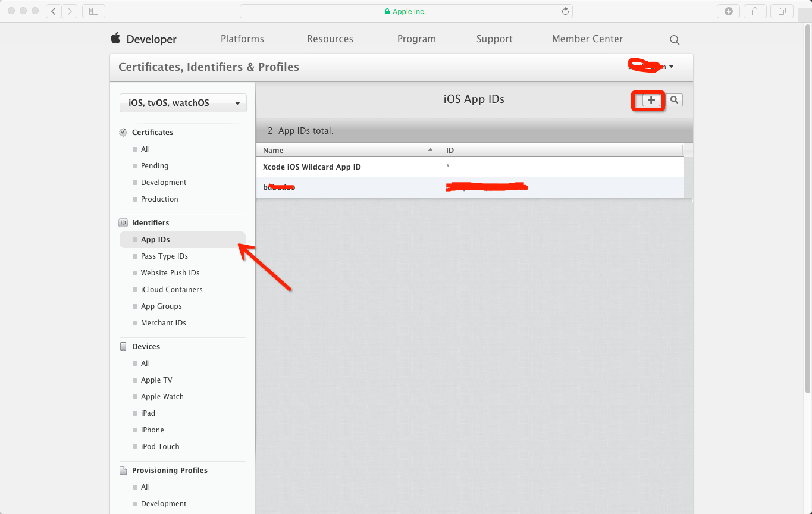Open the Safari downloads button
Image resolution: width=812 pixels, height=514 pixels.
729,11
